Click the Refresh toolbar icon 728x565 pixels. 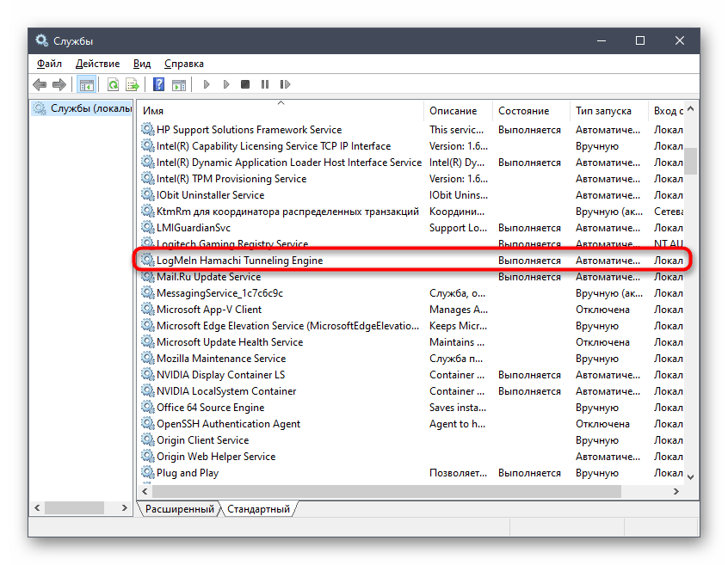point(113,84)
